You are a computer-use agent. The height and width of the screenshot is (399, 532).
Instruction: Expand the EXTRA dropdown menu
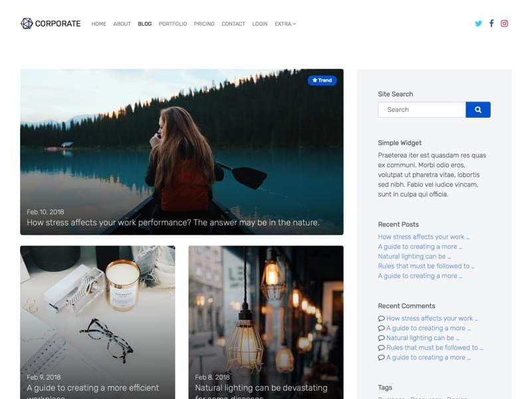(x=285, y=24)
